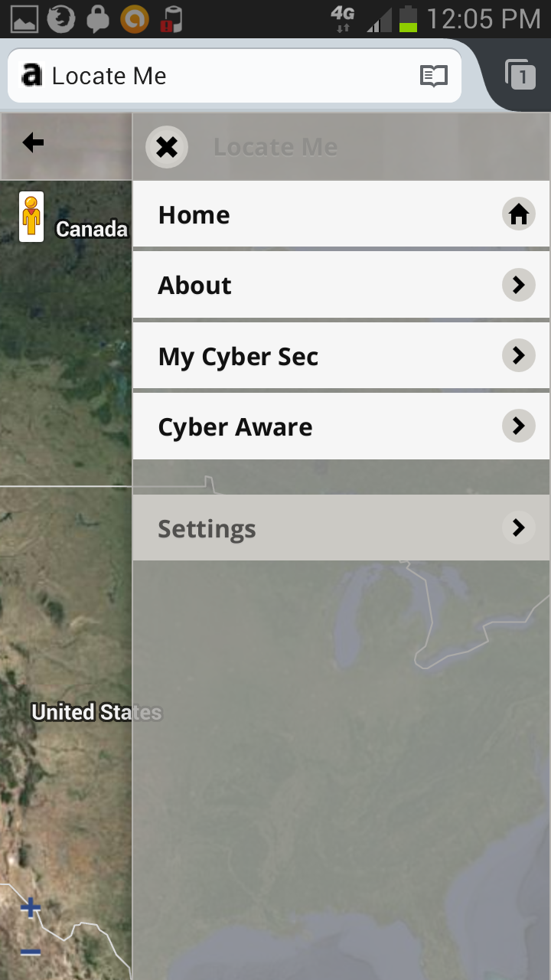Open the browser tabs counter
This screenshot has width=551, height=980.
tap(521, 75)
